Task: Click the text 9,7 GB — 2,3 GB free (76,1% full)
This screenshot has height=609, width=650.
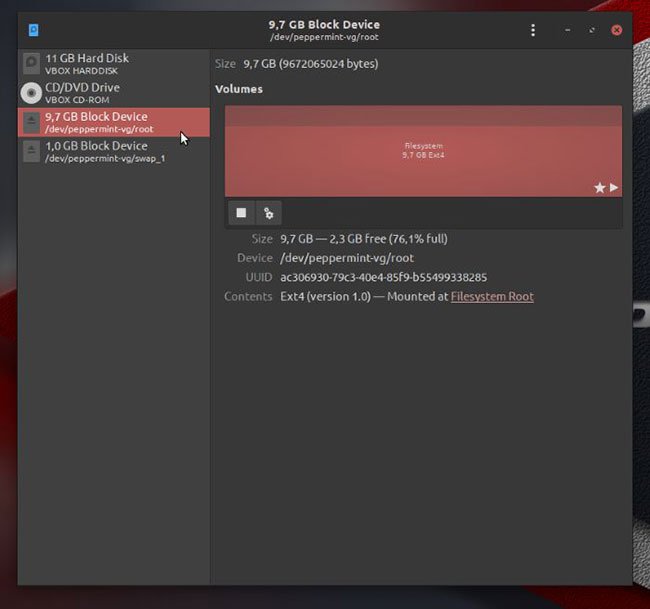Action: coord(364,239)
